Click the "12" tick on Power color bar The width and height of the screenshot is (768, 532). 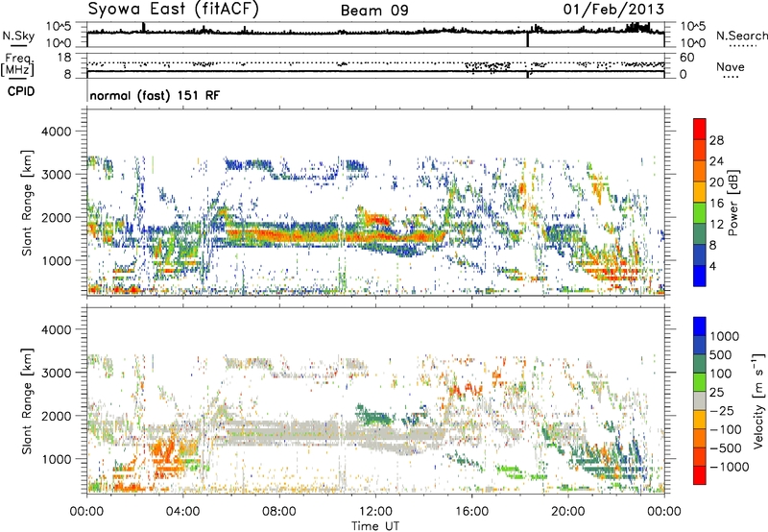[716, 224]
